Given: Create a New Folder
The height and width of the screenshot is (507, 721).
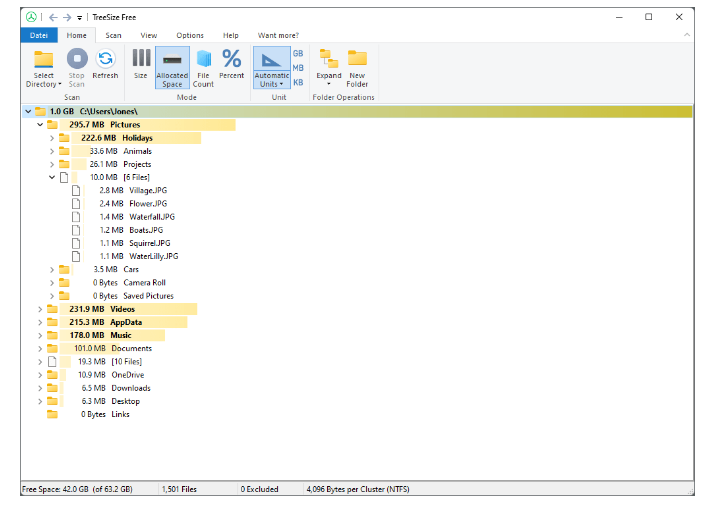Looking at the screenshot, I should [357, 59].
